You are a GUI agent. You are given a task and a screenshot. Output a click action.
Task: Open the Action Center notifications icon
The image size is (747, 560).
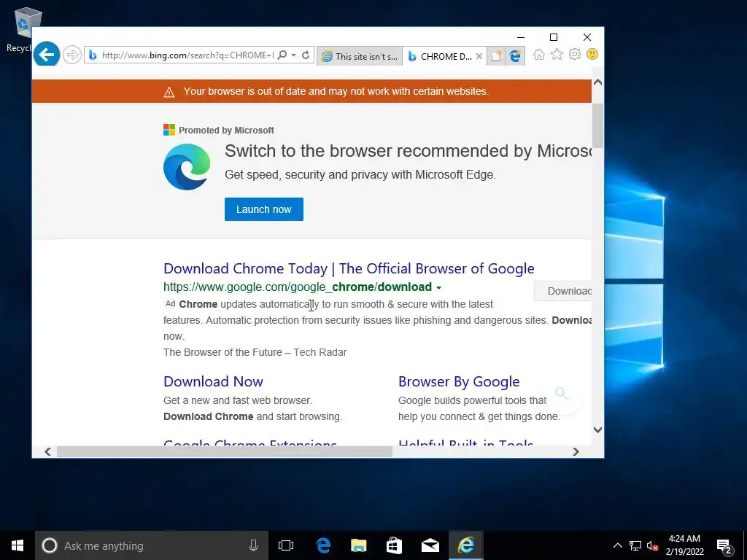point(724,545)
